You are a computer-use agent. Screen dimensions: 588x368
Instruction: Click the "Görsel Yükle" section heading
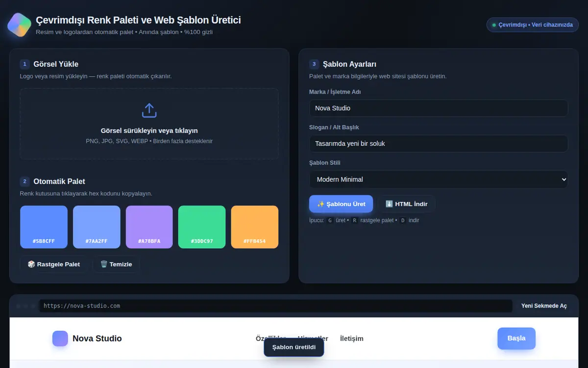[x=56, y=64]
